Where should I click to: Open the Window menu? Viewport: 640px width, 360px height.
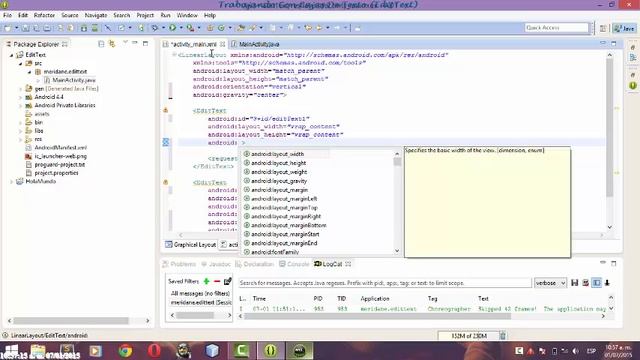(187, 15)
